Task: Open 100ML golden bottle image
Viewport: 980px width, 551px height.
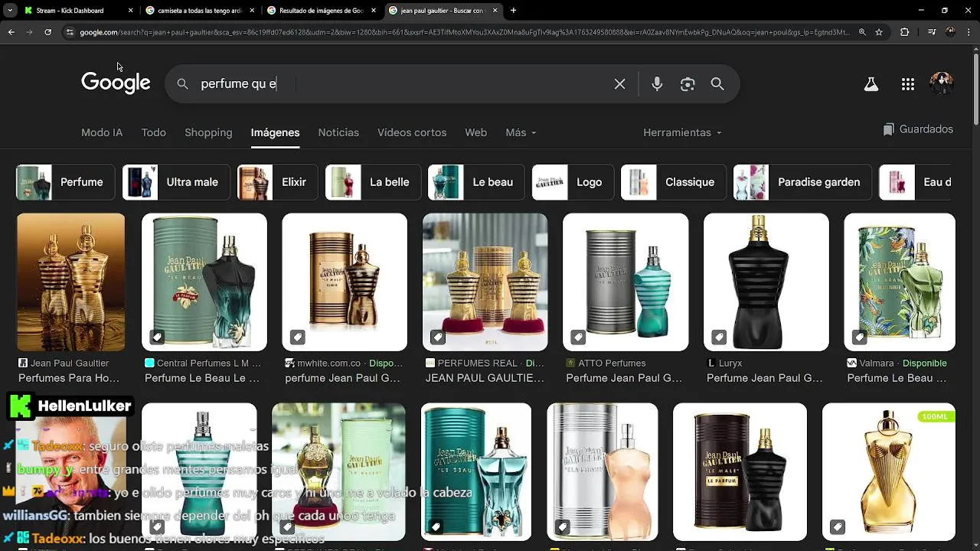Action: click(x=889, y=472)
